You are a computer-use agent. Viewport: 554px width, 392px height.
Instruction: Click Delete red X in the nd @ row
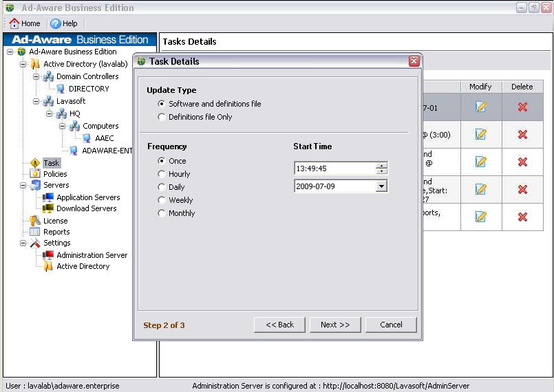pyautogui.click(x=522, y=162)
